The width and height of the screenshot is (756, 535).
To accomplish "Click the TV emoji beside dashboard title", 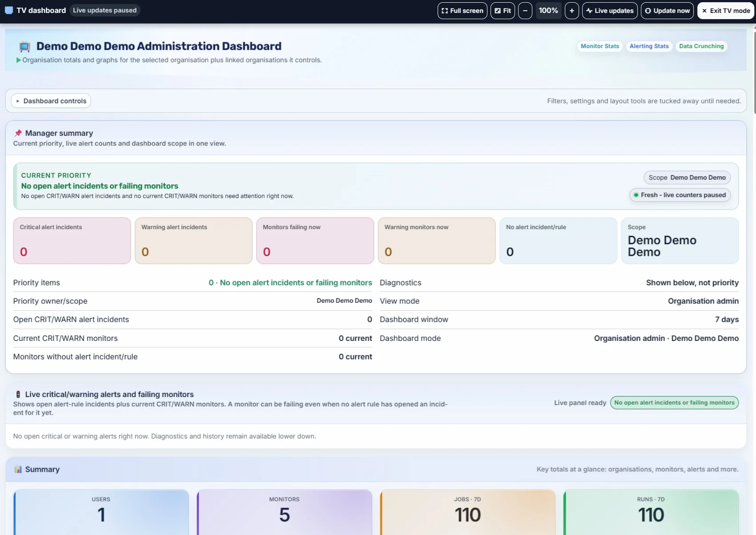I will [24, 46].
